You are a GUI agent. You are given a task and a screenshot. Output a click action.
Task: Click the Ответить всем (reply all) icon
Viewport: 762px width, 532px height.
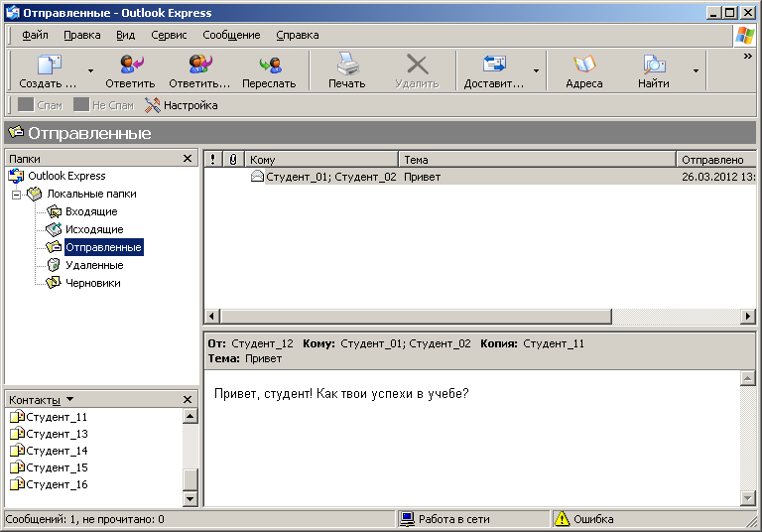[200, 65]
